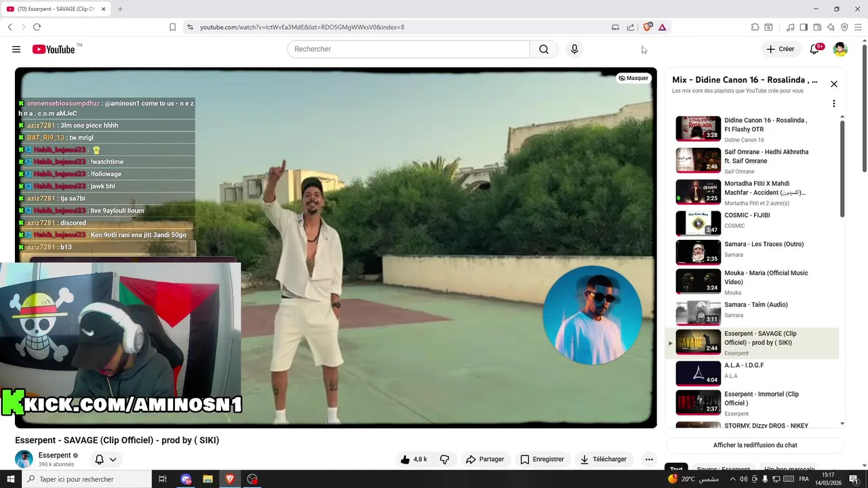The width and height of the screenshot is (868, 488).
Task: Play Saif Omrane - Hedhi Akhretha from playlist
Action: pos(751,161)
